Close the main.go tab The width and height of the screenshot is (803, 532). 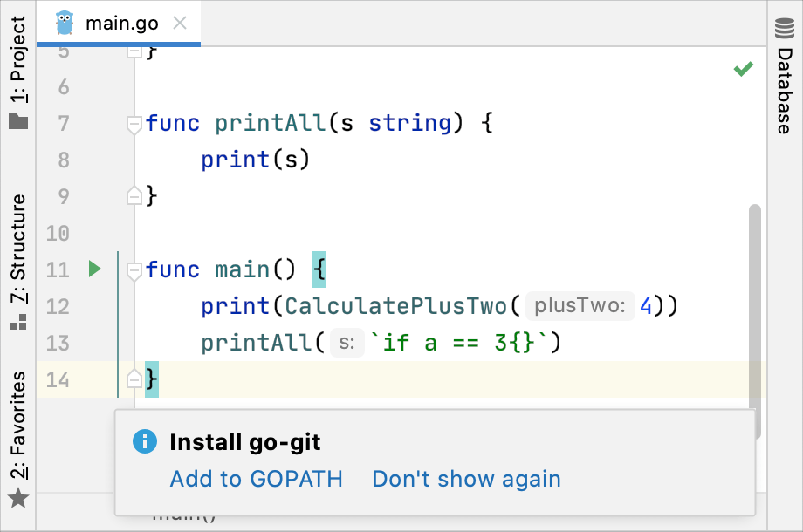(180, 24)
